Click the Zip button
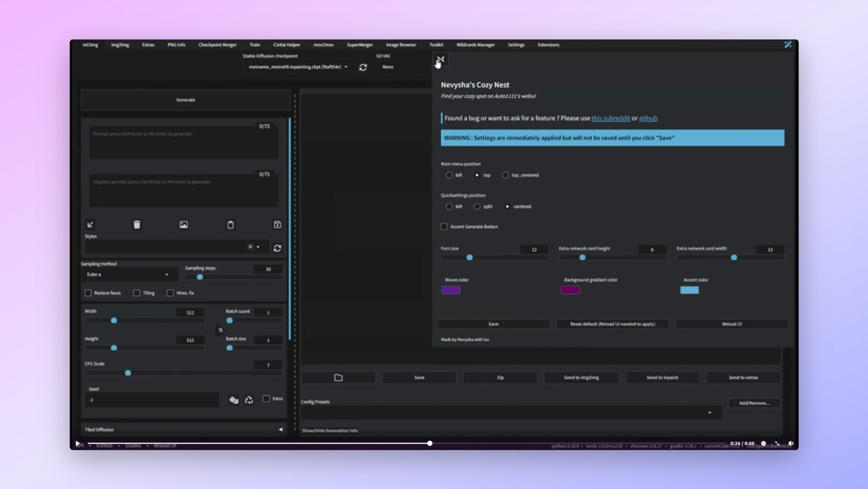Viewport: 868px width, 489px height. (x=500, y=377)
